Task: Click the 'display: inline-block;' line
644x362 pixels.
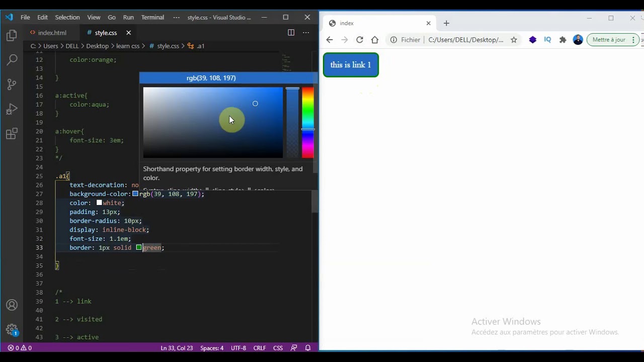Action: (x=109, y=230)
